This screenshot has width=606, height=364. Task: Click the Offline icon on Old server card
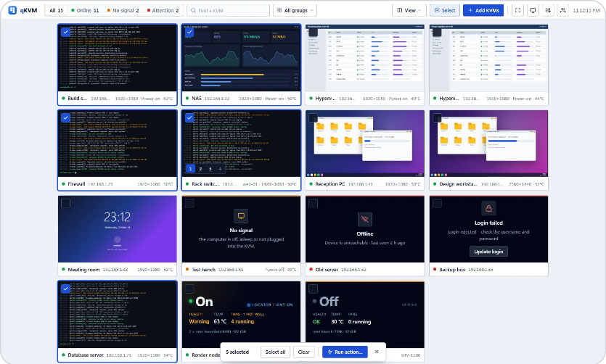click(x=365, y=219)
